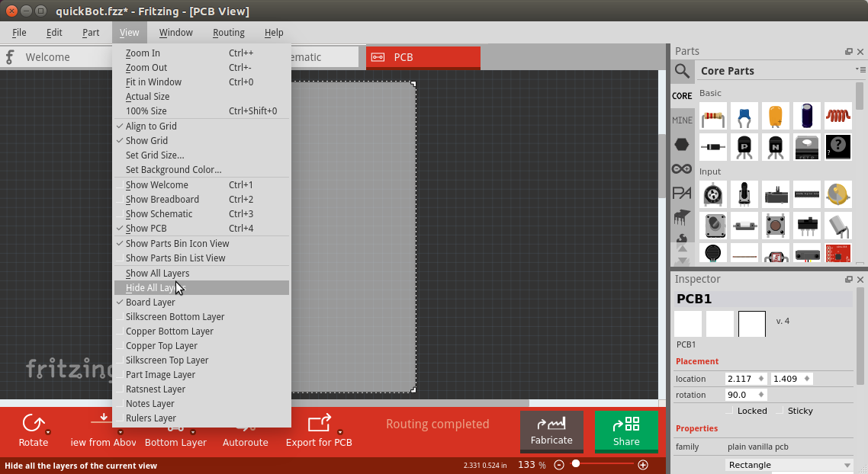This screenshot has height=474, width=868.
Task: Open the Rectangle shape dropdown
Action: coord(789,465)
